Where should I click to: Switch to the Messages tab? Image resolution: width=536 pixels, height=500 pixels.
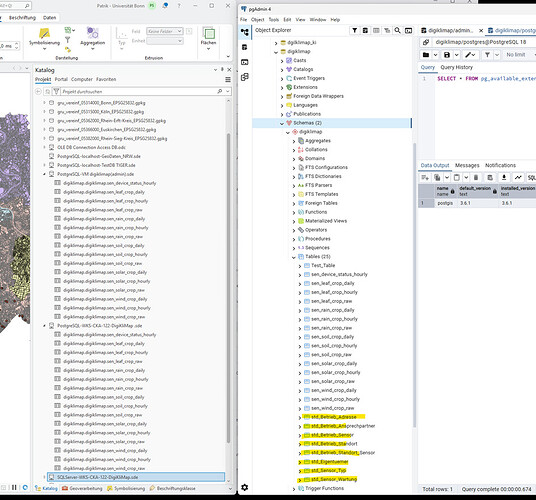click(467, 165)
